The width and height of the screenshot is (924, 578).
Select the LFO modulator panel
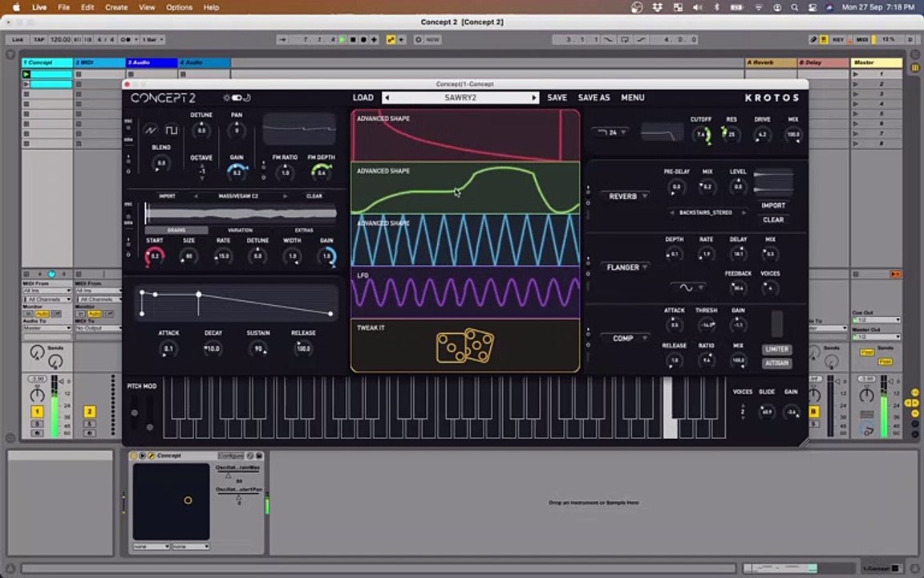(x=465, y=292)
